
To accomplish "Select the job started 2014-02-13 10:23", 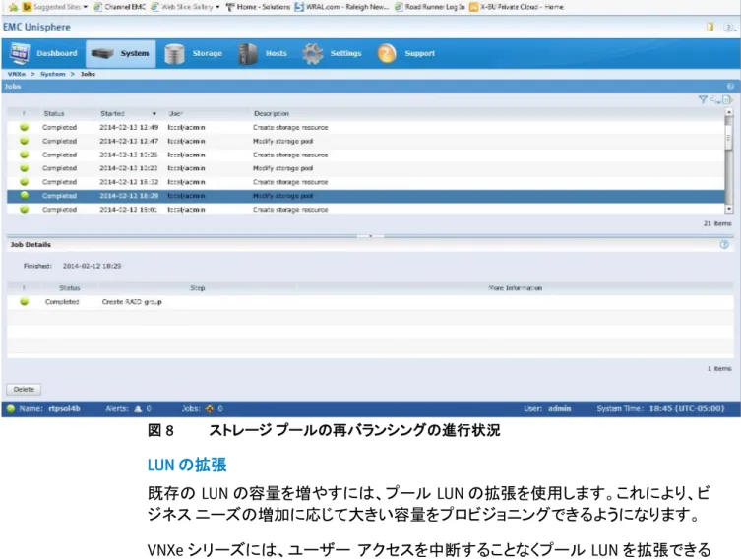I will point(366,168).
